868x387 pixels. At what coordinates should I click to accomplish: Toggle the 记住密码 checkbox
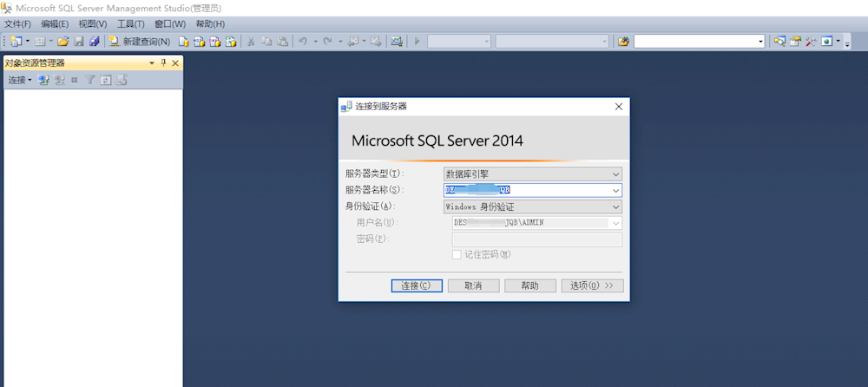click(457, 255)
